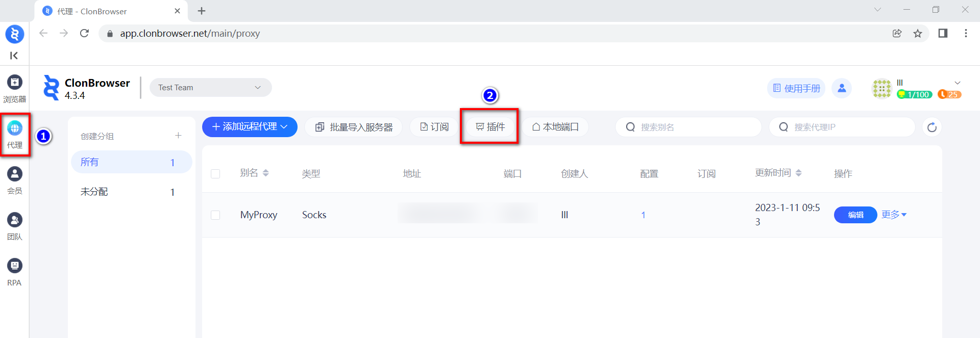Open the Browser section in sidebar
The height and width of the screenshot is (338, 980).
pyautogui.click(x=14, y=88)
